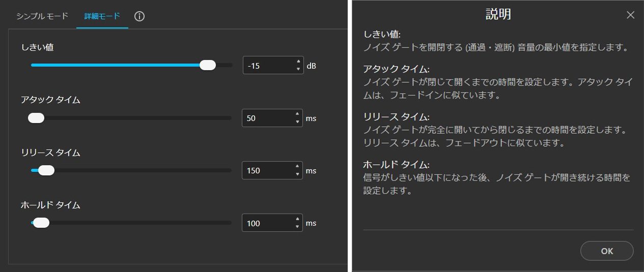Increase the リリース タイム value with the up arrow
The image size is (644, 272).
point(297,167)
